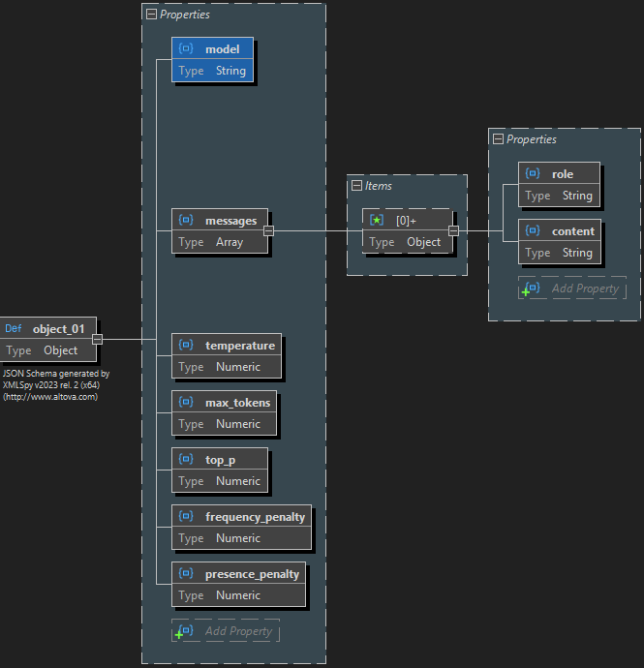Screen dimensions: 644x668
Task: Click the max_tokens property icon
Action: [x=186, y=402]
